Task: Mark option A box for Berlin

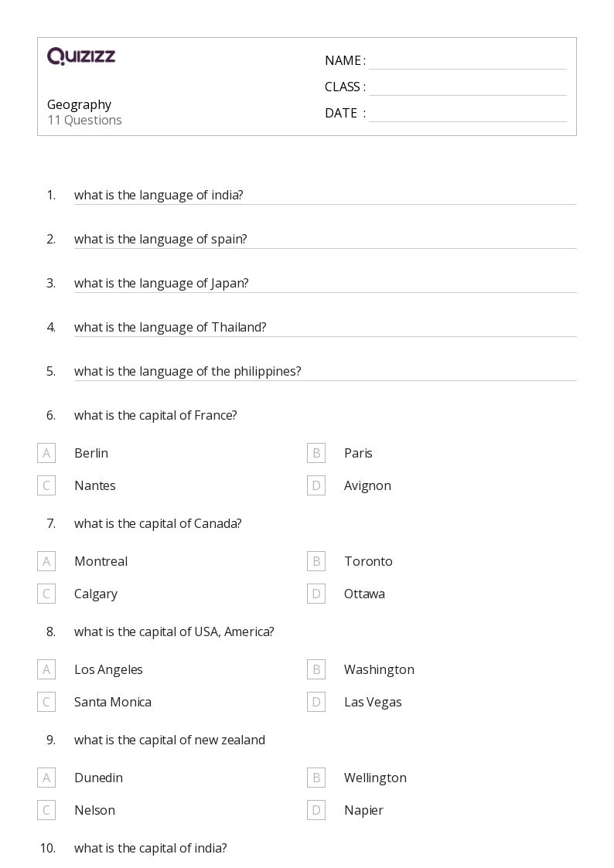Action: (46, 453)
